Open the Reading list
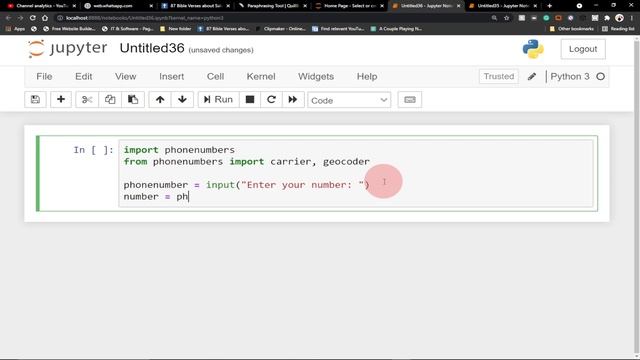Viewport: 640px width, 360px height. click(x=618, y=29)
